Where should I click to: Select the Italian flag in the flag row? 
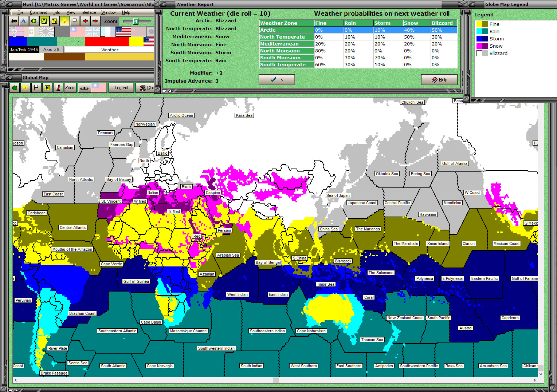pos(31,32)
